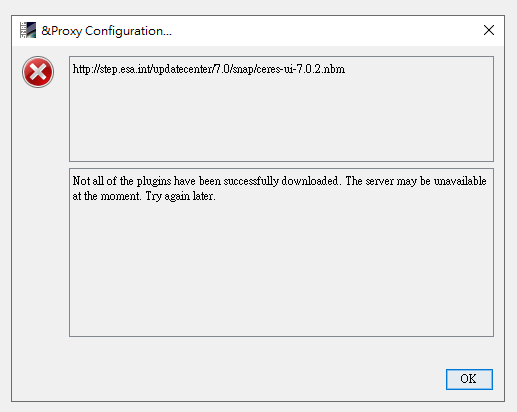Click 'The server may be' in the message
517x412 pixels.
tap(388, 181)
